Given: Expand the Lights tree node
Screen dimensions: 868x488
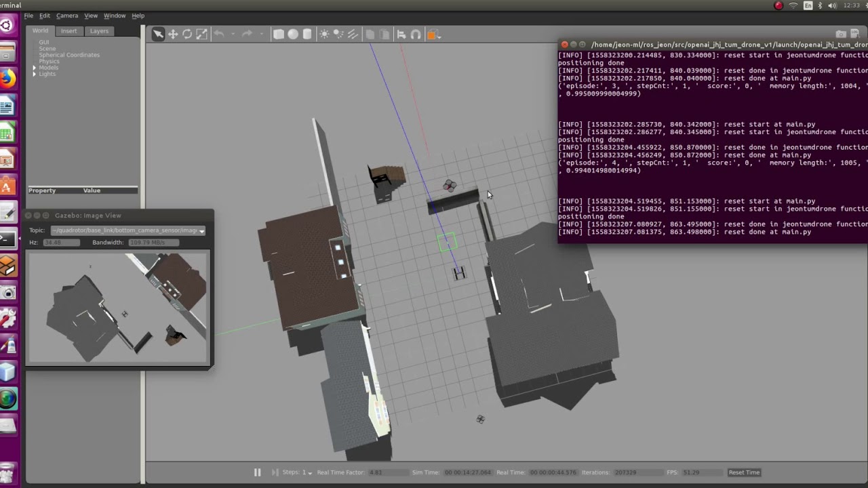Looking at the screenshot, I should pos(34,74).
